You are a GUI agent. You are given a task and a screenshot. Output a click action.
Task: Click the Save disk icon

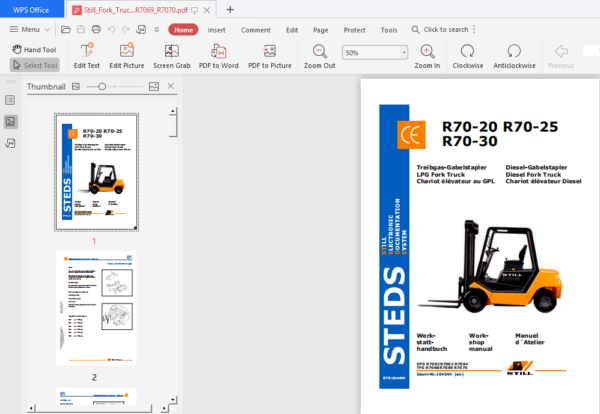tap(81, 29)
